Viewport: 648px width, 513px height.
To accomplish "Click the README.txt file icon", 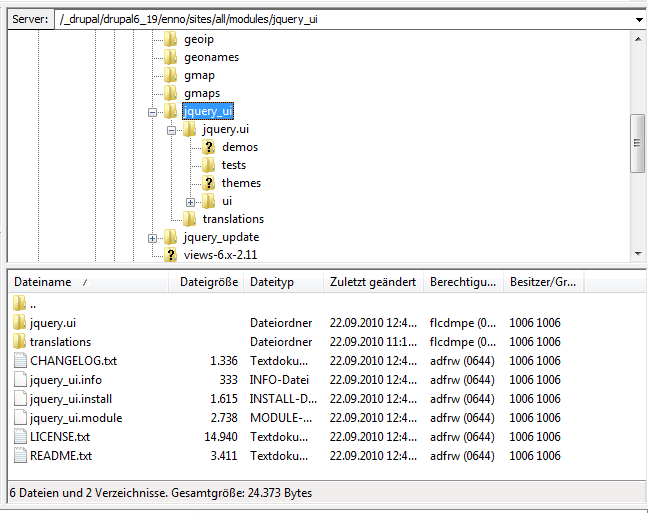I will coord(20,455).
